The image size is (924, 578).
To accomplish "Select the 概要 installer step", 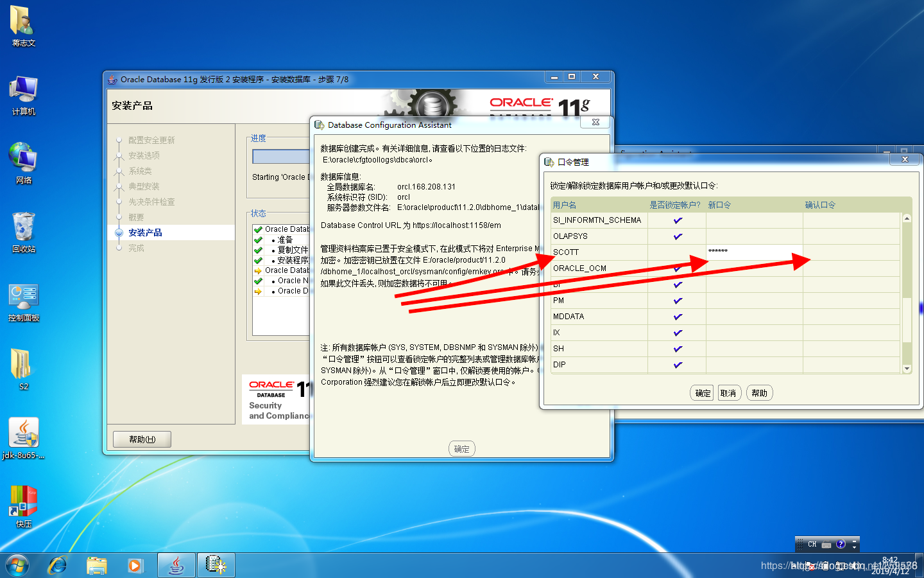I will pos(136,217).
